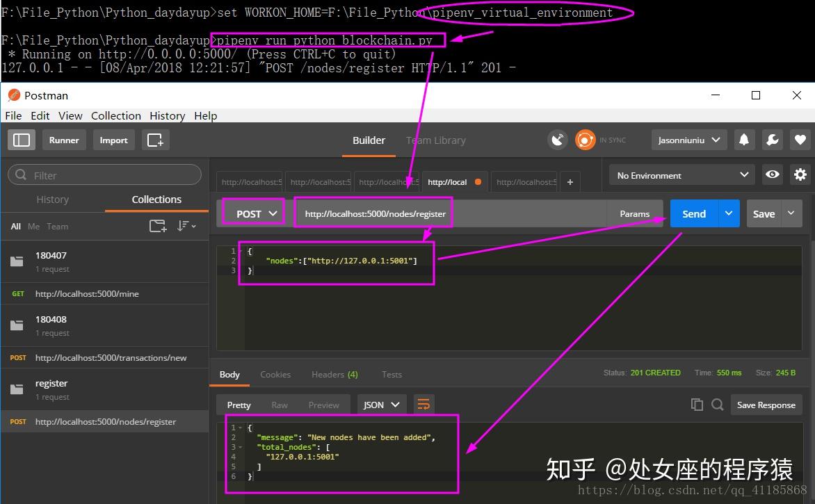Click into the Filter search field
Screen dimensions: 815x504
[104, 175]
